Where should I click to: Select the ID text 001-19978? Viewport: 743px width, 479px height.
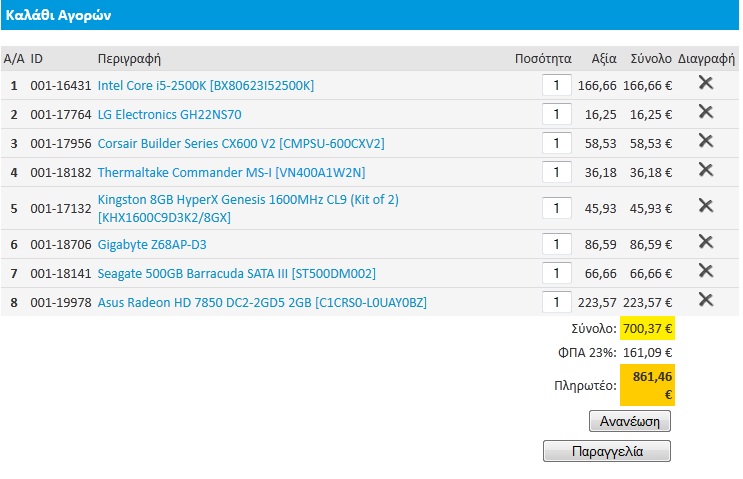(61, 302)
